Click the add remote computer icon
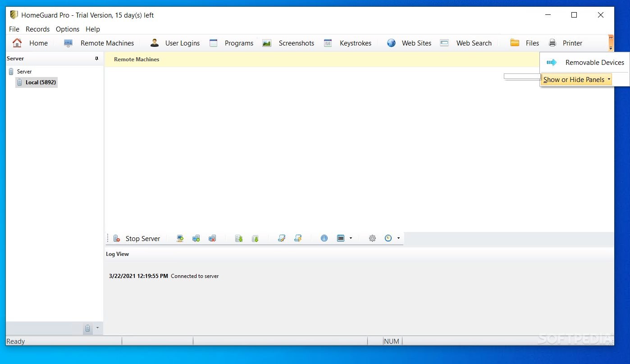Viewport: 630px width, 364px height. pos(196,239)
